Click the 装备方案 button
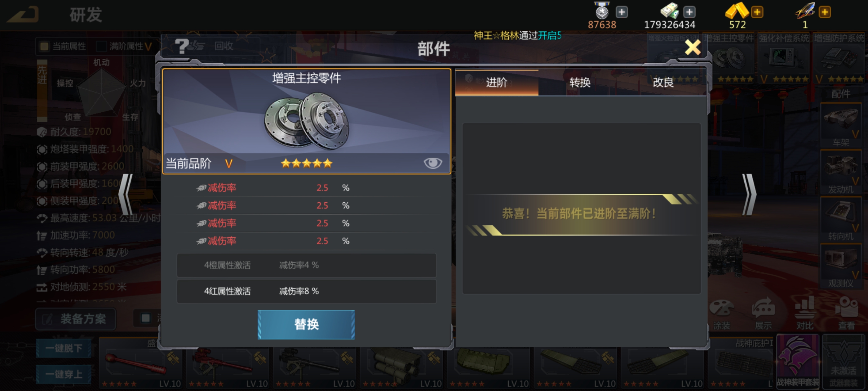Screen dimensions: 868x391 76,319
